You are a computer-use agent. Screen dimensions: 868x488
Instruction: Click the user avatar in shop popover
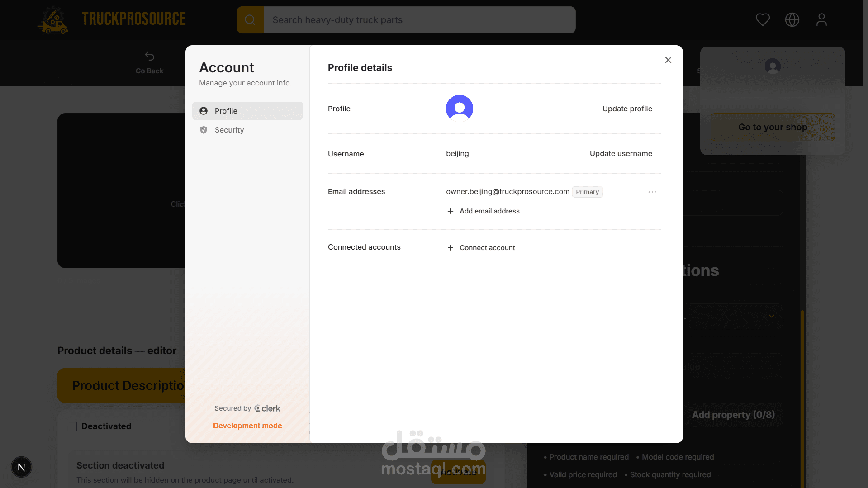tap(773, 66)
